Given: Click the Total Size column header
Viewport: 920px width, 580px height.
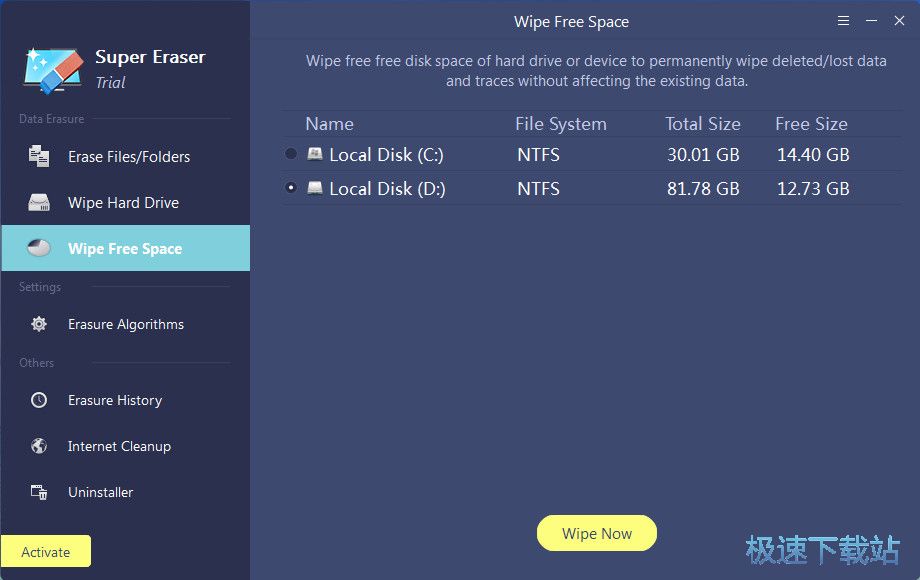Looking at the screenshot, I should (x=702, y=124).
